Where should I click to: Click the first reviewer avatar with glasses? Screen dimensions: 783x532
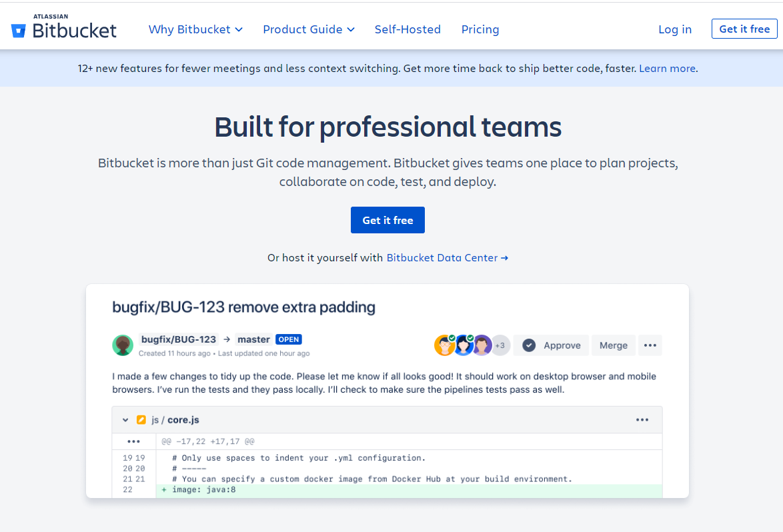[444, 345]
